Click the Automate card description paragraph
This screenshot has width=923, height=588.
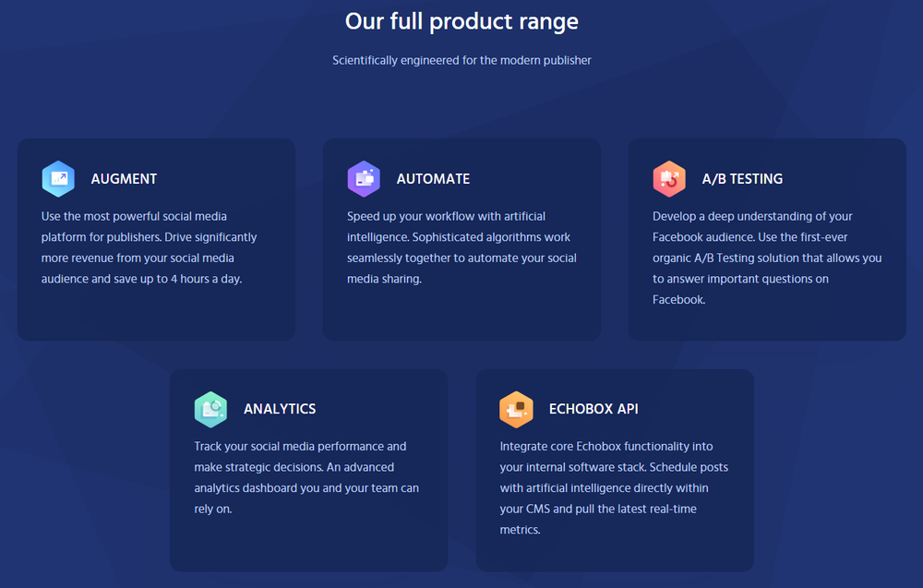tap(461, 247)
